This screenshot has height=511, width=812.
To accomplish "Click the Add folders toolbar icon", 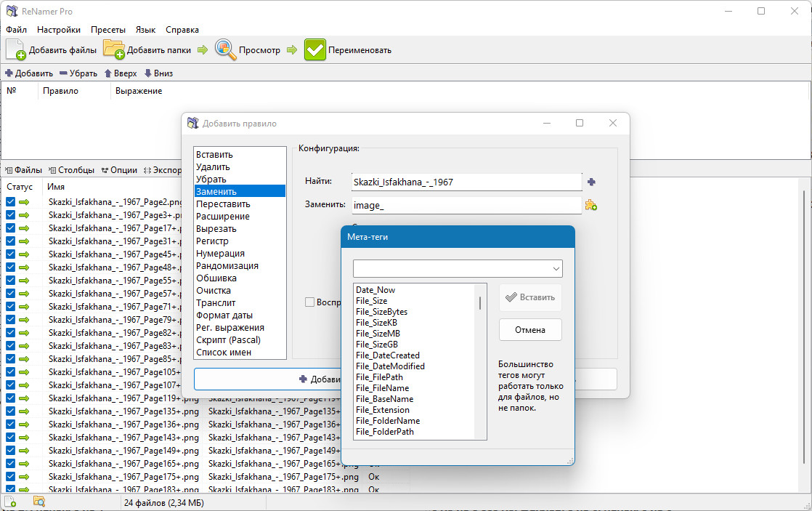I will click(x=114, y=49).
